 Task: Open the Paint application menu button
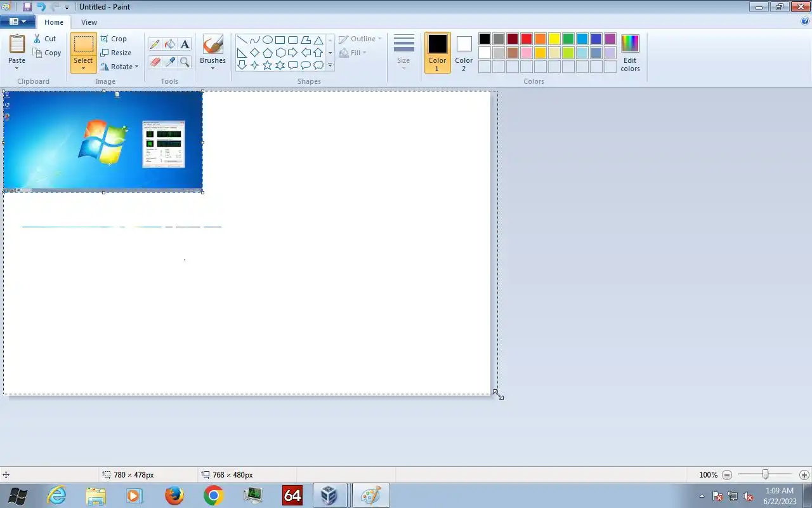(x=17, y=22)
